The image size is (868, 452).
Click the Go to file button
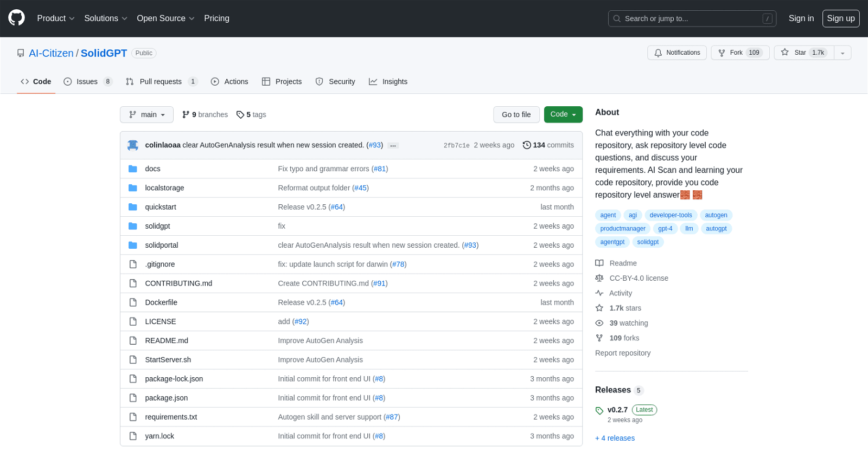(x=516, y=115)
